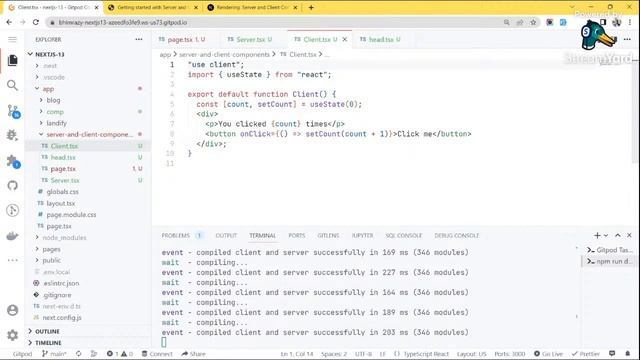Open the Accounts menu in activity bar

click(13, 310)
